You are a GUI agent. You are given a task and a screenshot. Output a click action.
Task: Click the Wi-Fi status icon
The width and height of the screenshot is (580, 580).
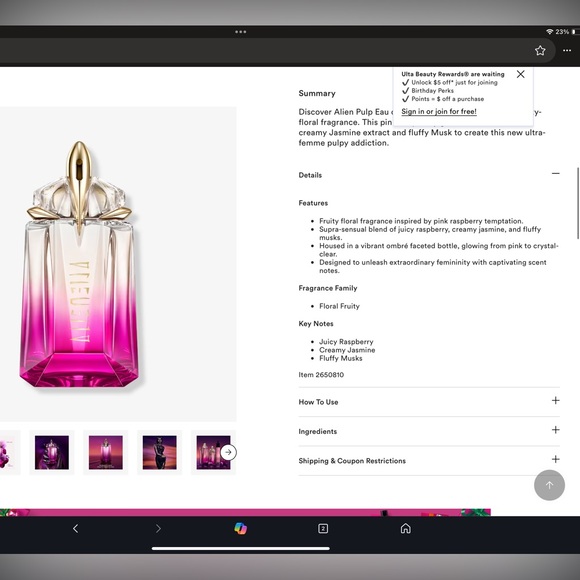(x=549, y=32)
